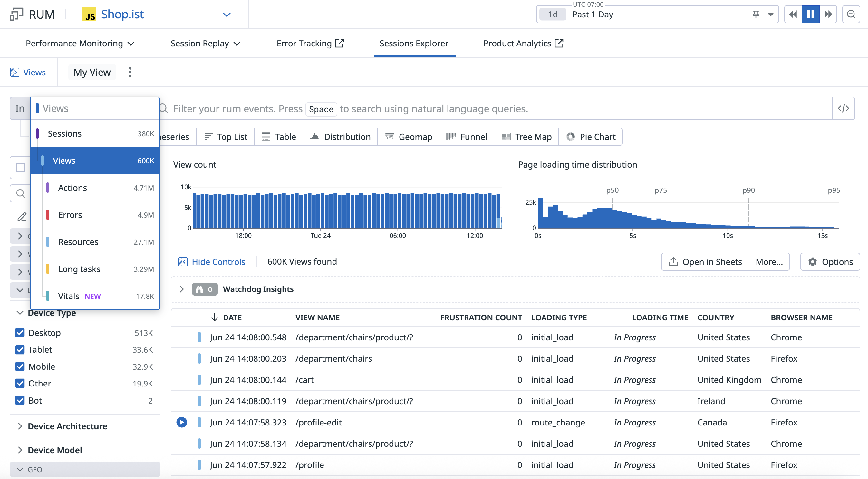
Task: Switch to Pie Chart visualization
Action: click(x=591, y=137)
